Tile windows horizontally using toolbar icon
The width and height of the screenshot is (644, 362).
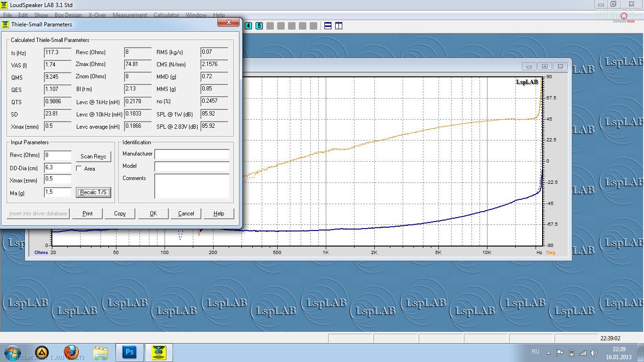(328, 26)
